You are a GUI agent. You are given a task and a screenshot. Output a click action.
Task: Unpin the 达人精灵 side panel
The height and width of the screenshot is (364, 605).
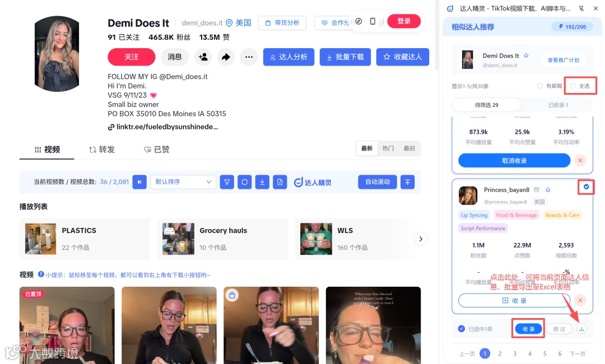point(581,8)
